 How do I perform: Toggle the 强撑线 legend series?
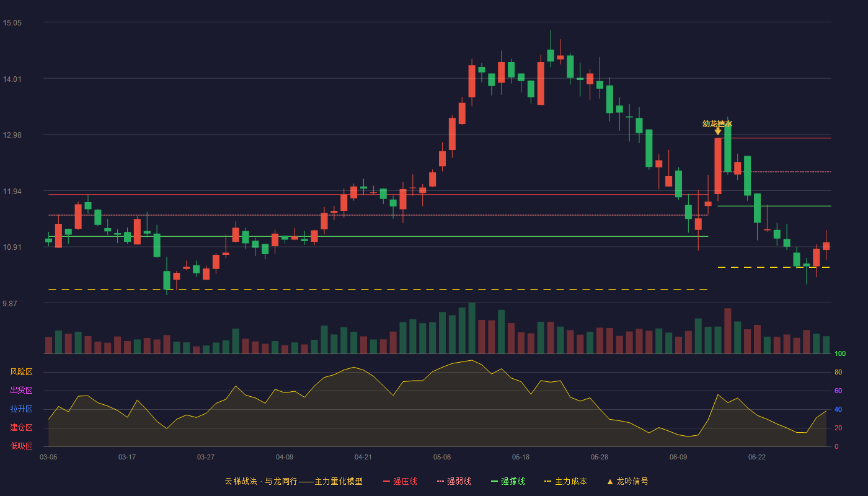pyautogui.click(x=508, y=481)
